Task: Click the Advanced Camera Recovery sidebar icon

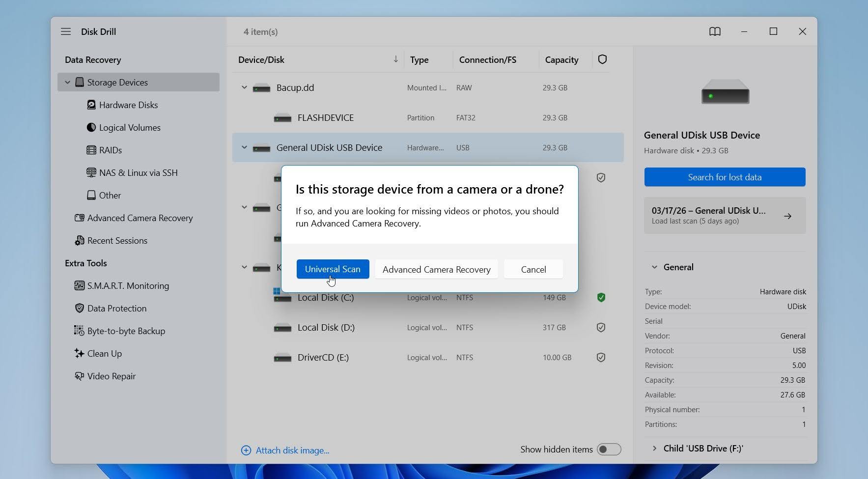Action: [x=79, y=218]
